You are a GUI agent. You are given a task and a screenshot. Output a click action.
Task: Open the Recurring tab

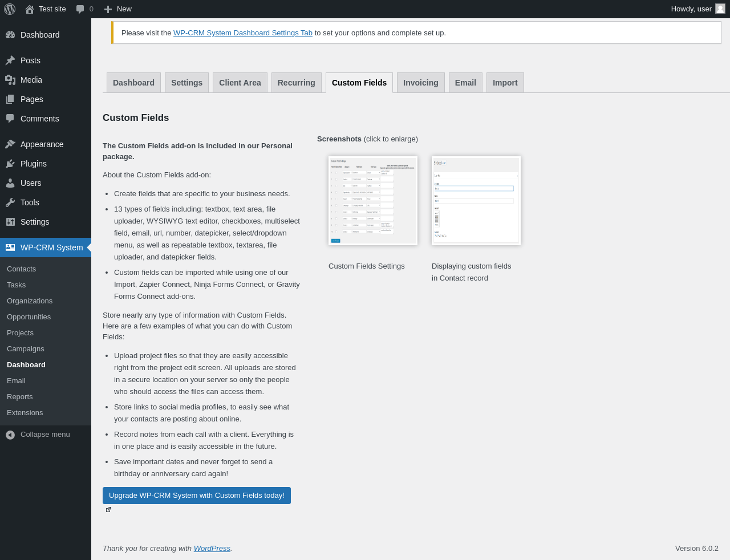coord(297,83)
